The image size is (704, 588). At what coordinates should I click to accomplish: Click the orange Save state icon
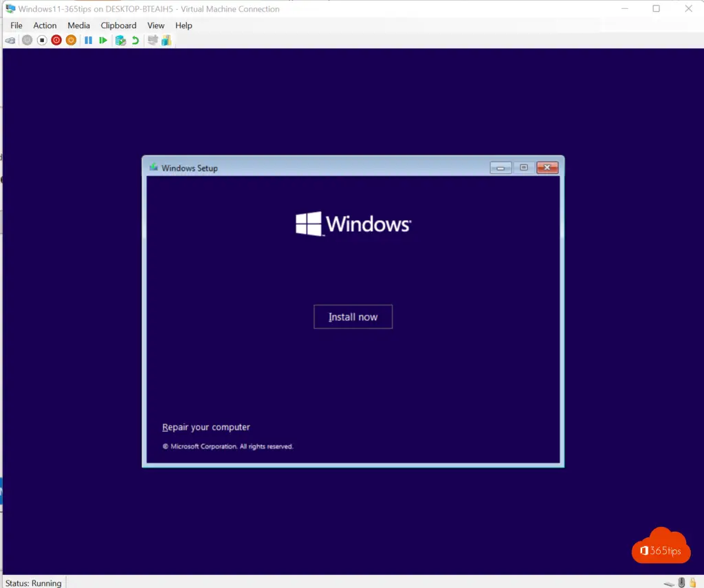(x=71, y=41)
